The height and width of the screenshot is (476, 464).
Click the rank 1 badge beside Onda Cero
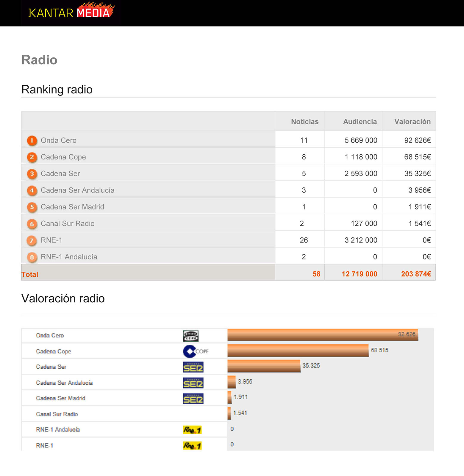(x=32, y=140)
